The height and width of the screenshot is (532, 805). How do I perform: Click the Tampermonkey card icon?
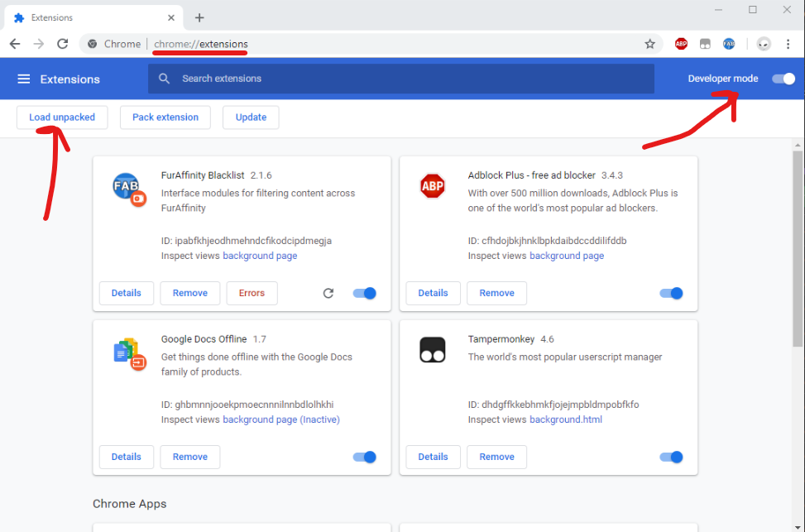(x=432, y=350)
